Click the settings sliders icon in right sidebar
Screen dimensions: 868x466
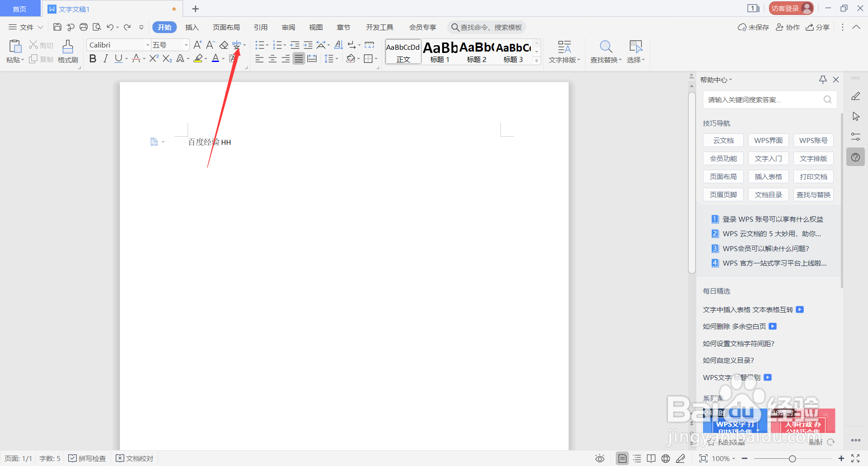(x=856, y=137)
